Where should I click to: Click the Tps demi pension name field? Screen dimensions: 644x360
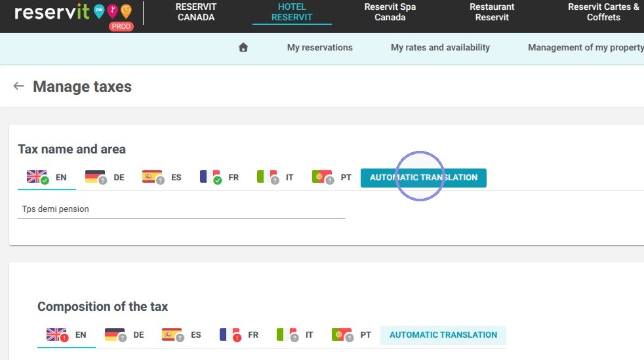point(181,209)
